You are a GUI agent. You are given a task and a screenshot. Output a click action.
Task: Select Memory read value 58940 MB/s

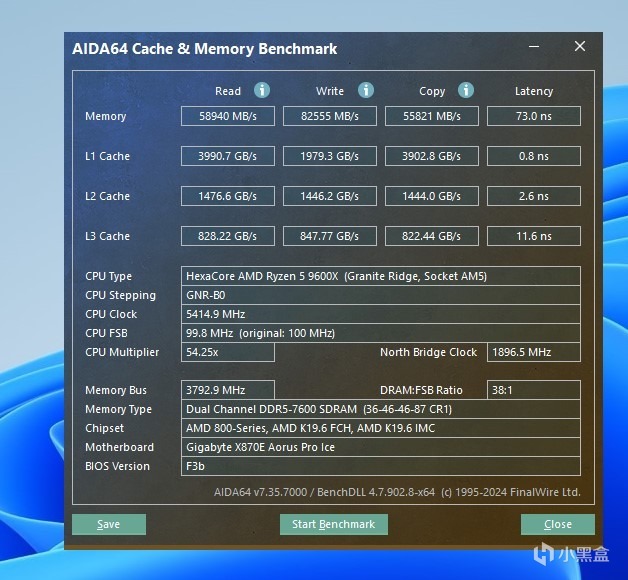(228, 116)
